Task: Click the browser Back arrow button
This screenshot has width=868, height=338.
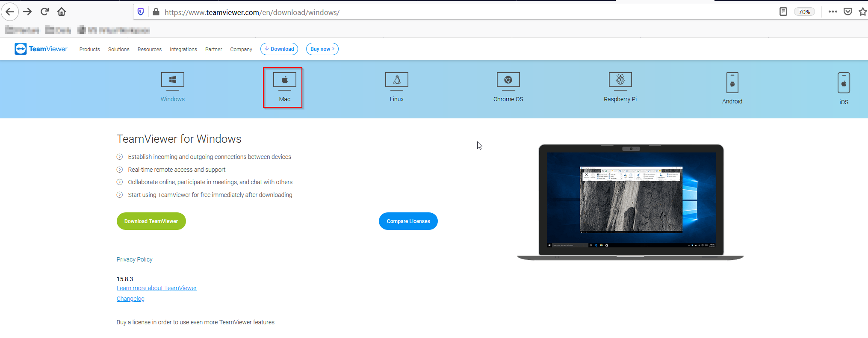Action: click(x=10, y=12)
